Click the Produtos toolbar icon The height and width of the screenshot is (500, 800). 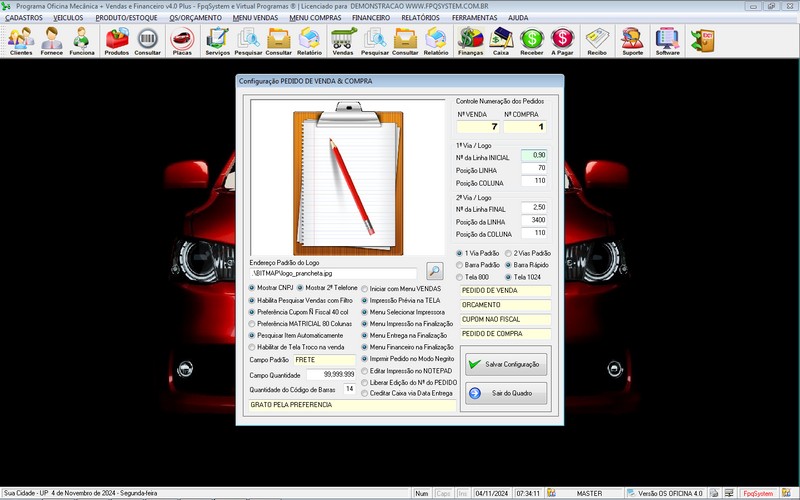coord(117,40)
